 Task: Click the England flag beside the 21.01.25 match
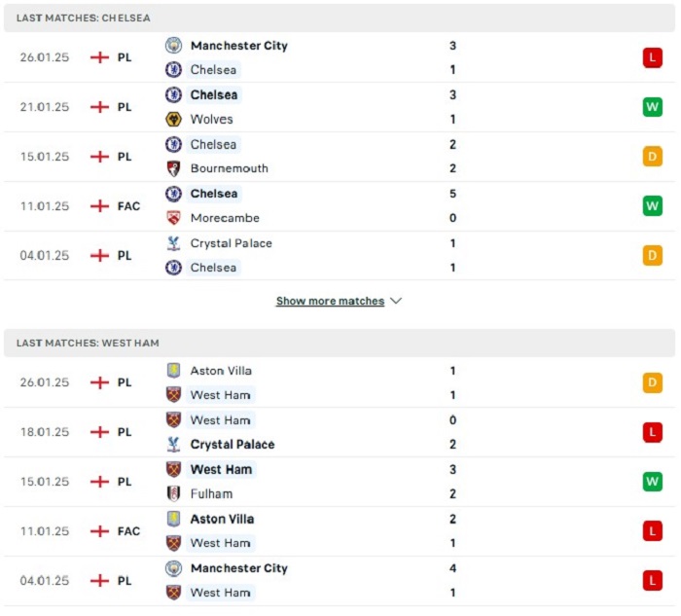(99, 107)
